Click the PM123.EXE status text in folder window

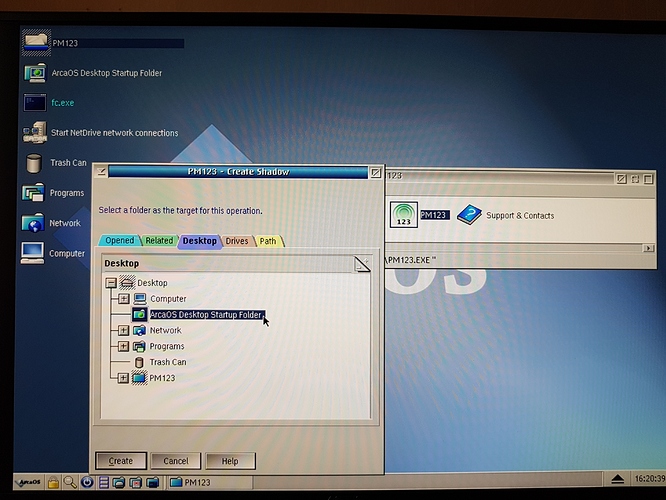click(410, 260)
